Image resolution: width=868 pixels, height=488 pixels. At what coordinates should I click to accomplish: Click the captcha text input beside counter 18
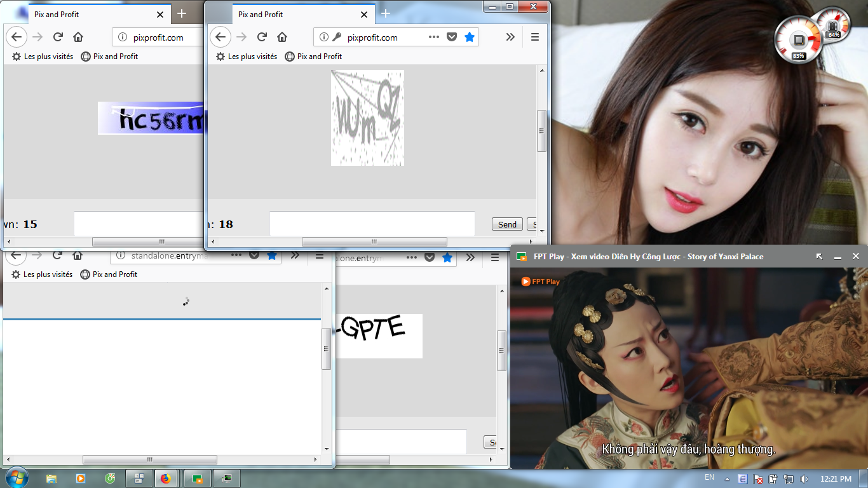click(372, 224)
